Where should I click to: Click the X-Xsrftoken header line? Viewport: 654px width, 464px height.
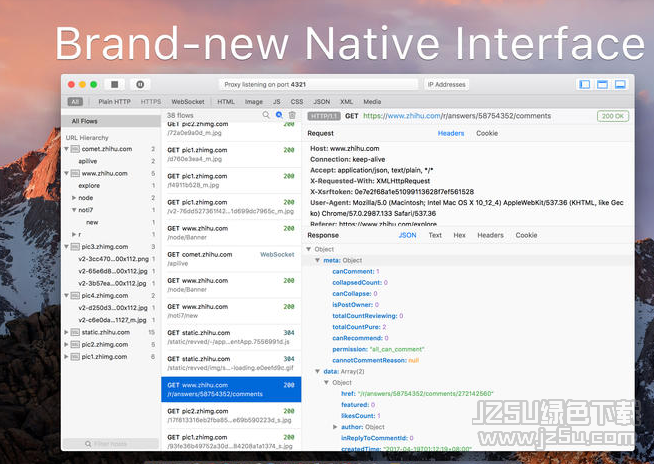tap(392, 192)
